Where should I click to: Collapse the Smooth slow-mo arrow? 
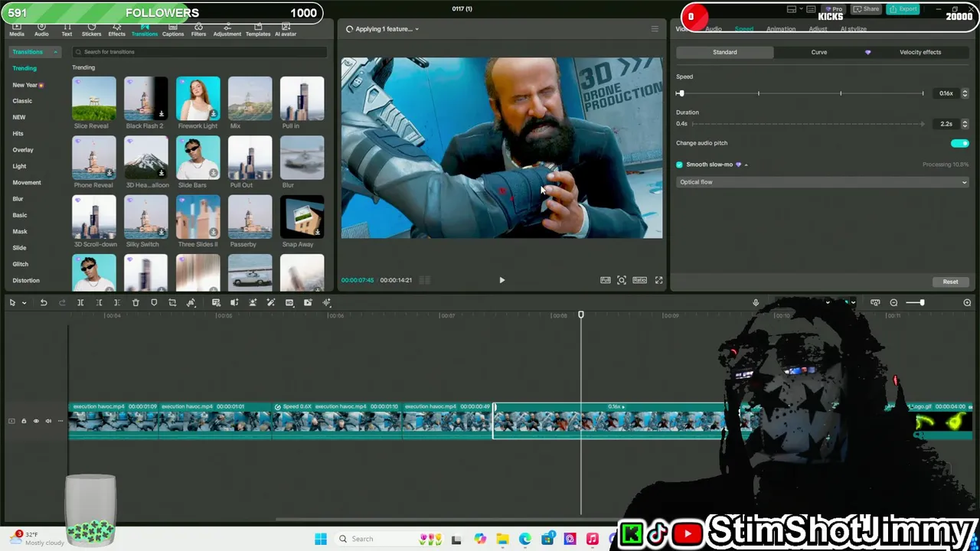point(746,165)
